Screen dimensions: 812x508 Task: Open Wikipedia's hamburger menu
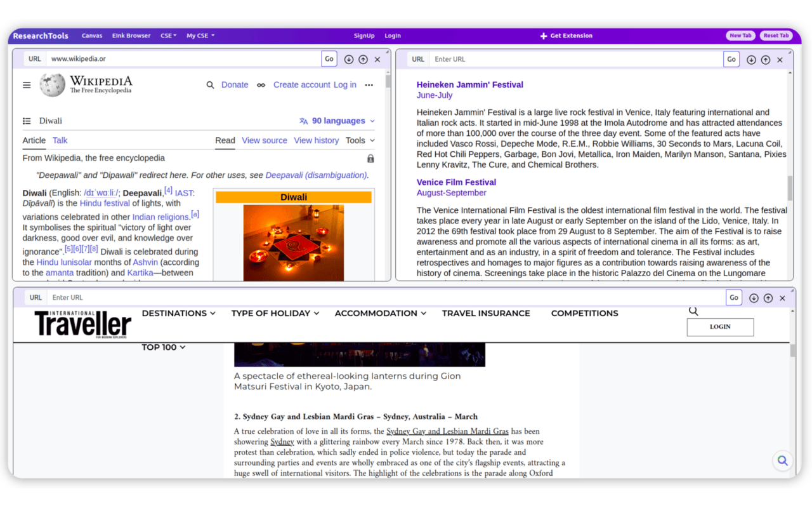[26, 84]
